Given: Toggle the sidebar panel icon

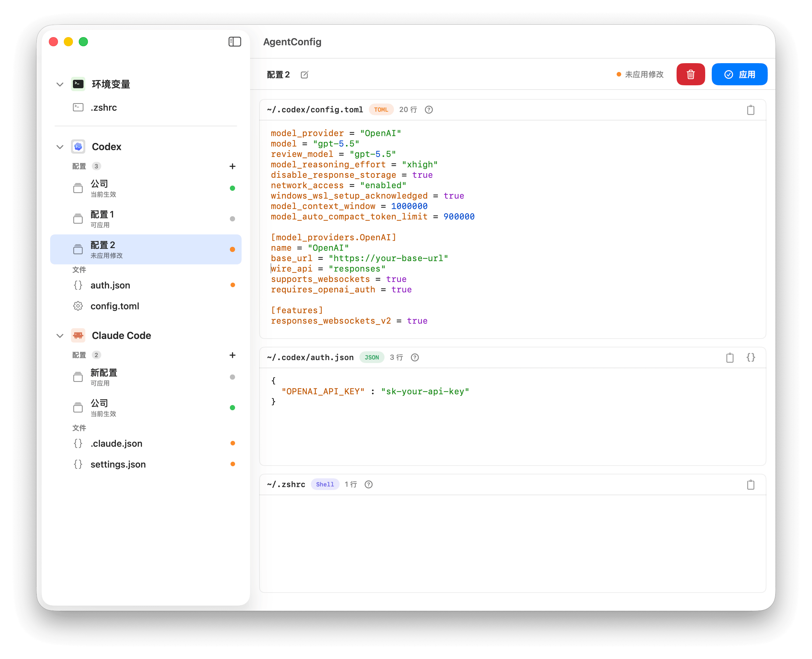Looking at the screenshot, I should tap(235, 42).
